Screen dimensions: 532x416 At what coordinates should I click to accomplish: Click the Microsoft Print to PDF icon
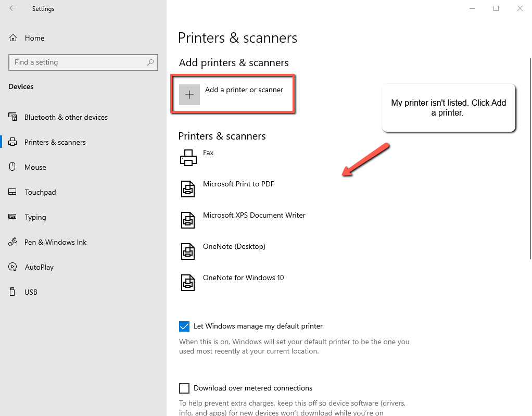click(x=188, y=188)
